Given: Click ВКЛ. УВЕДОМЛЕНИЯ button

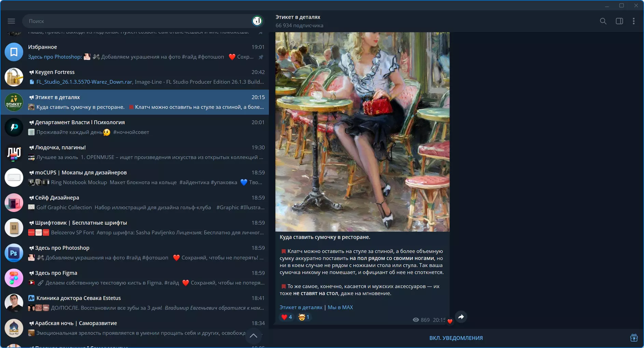Looking at the screenshot, I should coord(456,338).
